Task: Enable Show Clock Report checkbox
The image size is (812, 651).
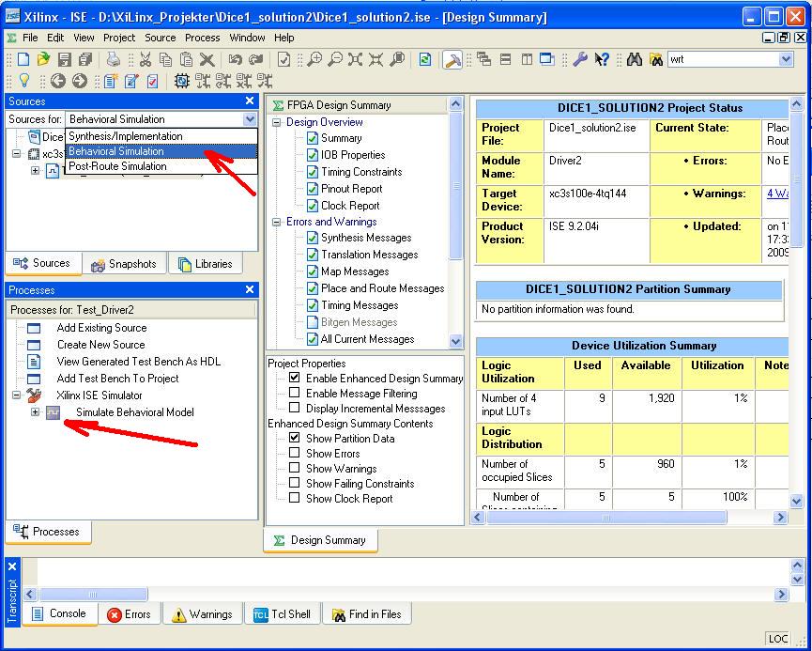Action: 294,498
